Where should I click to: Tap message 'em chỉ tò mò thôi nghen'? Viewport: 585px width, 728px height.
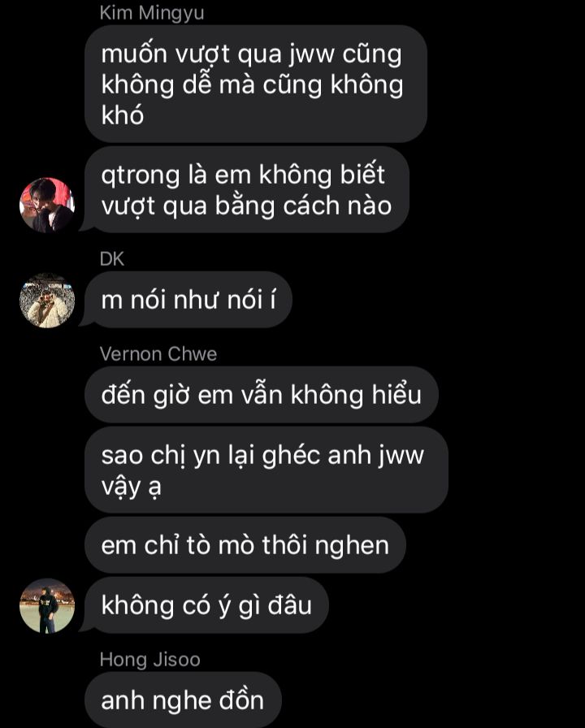[x=245, y=545]
